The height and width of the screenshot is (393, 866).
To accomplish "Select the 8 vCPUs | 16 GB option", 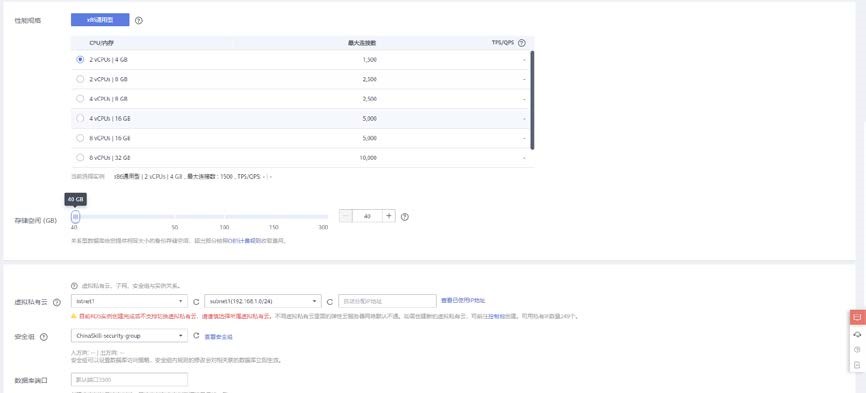I will [80, 138].
